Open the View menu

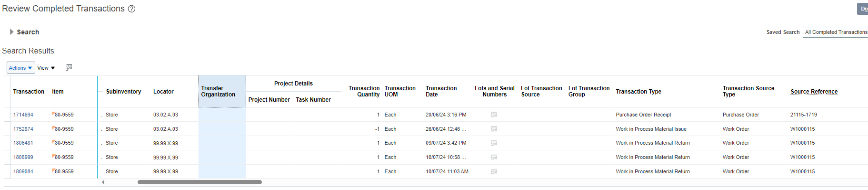coord(46,68)
